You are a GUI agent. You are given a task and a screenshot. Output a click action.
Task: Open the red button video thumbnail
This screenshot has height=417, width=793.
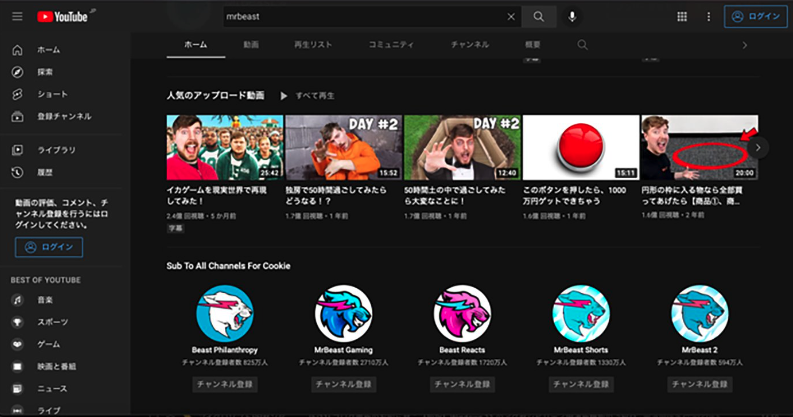click(x=581, y=148)
